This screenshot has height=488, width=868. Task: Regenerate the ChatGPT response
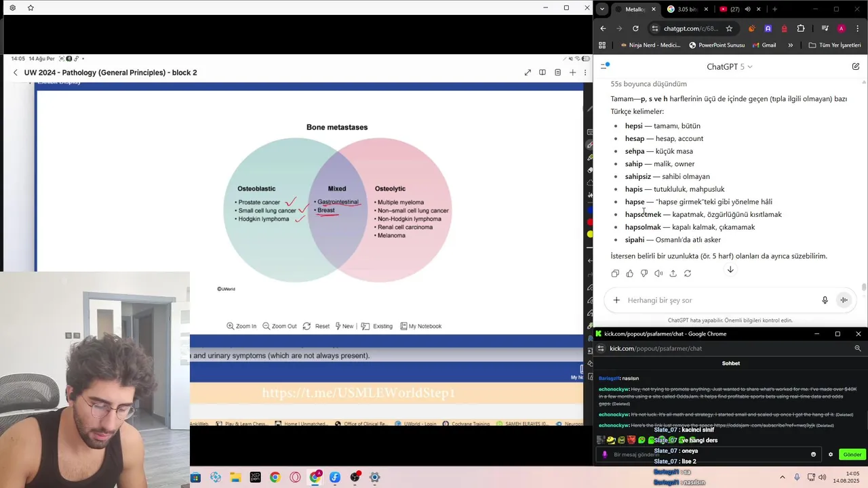pyautogui.click(x=688, y=273)
